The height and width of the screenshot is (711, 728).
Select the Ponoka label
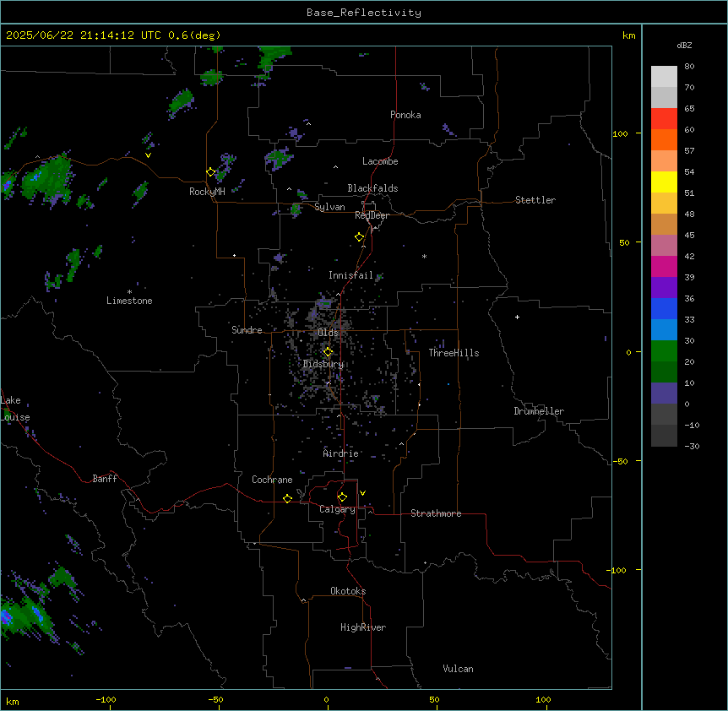pyautogui.click(x=405, y=115)
